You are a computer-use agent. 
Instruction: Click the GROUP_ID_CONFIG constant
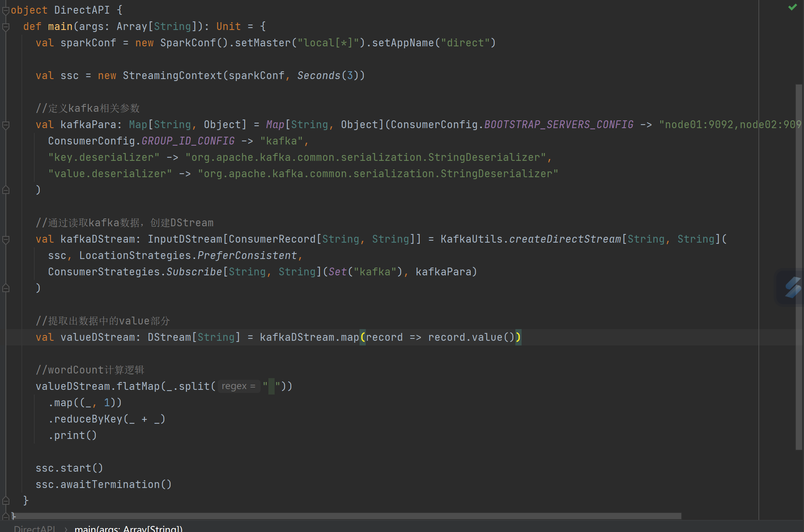pyautogui.click(x=188, y=141)
